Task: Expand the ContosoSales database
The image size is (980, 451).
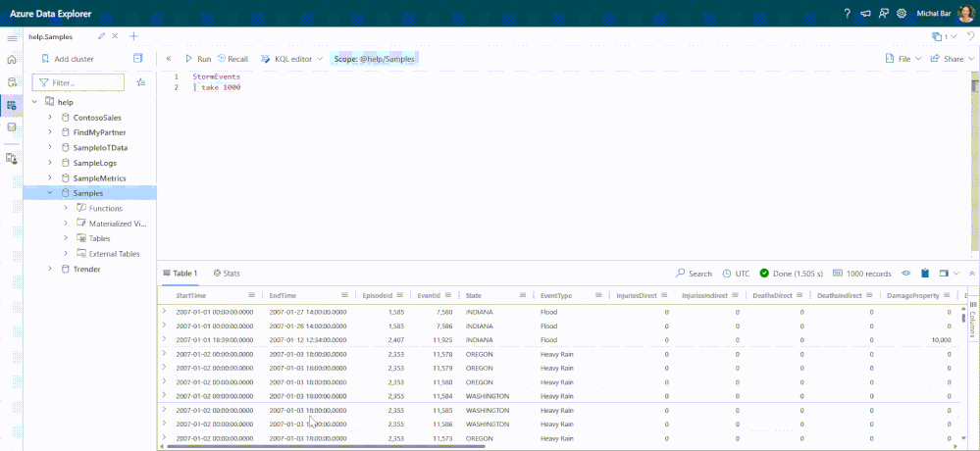Action: click(x=50, y=117)
